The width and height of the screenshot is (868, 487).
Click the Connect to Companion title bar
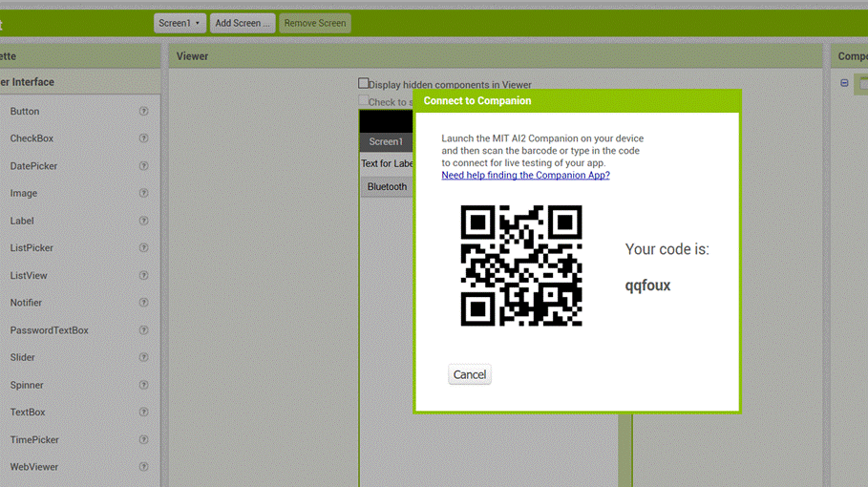coord(577,100)
